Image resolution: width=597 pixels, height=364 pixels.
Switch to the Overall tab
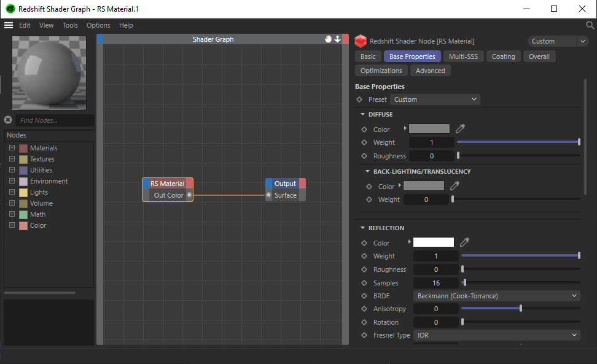[539, 56]
